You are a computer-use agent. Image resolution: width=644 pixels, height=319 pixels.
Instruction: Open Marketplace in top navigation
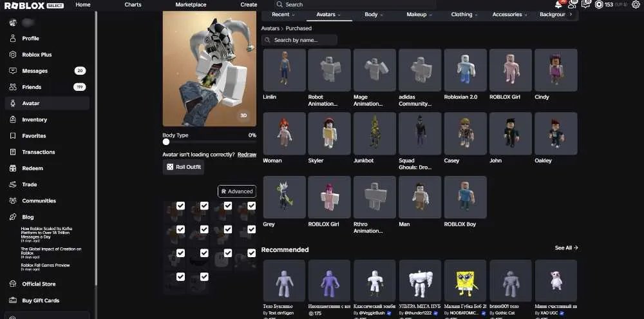pos(191,5)
